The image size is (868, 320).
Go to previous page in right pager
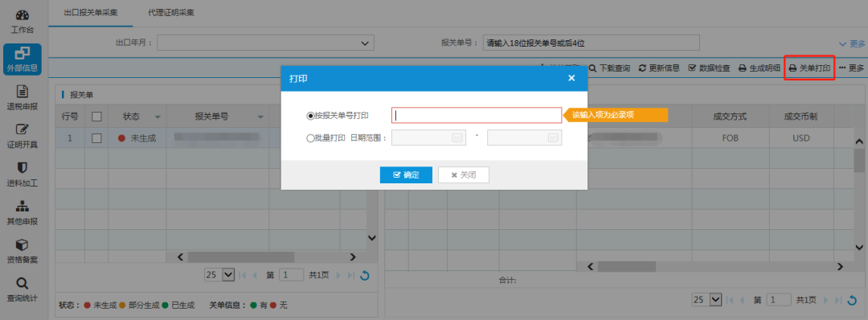743,300
